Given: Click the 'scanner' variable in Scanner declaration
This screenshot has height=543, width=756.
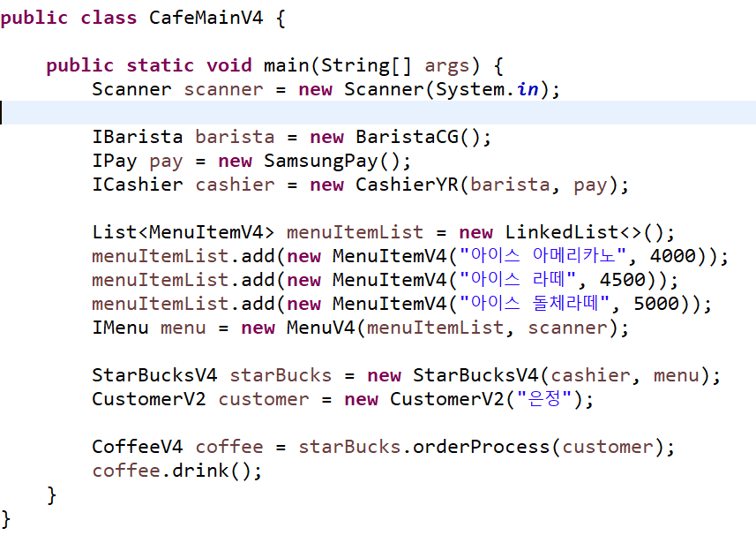Looking at the screenshot, I should (x=224, y=90).
